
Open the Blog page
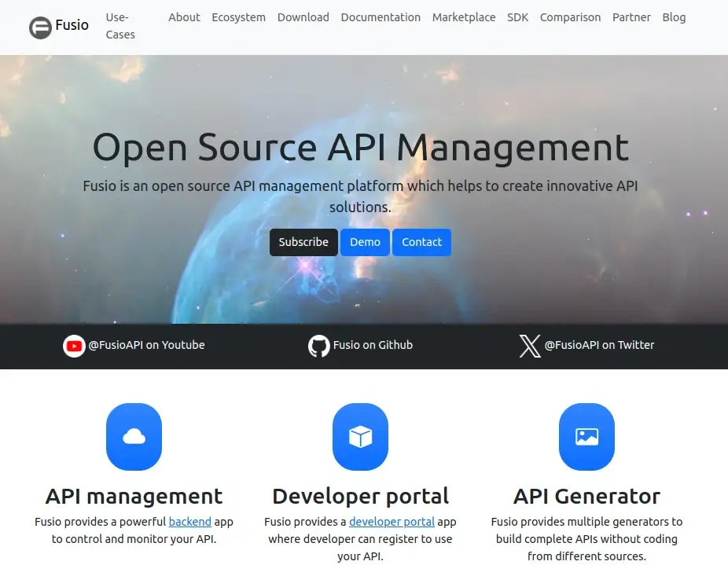pos(674,17)
